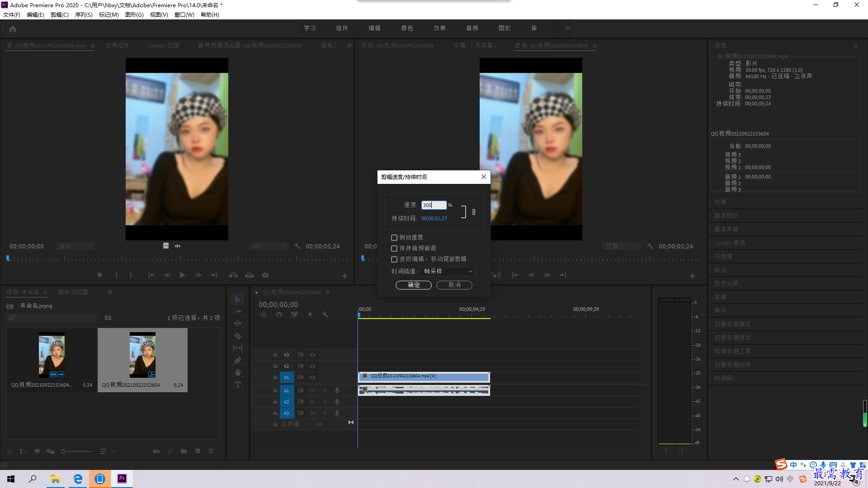The image size is (868, 488).
Task: Mark In point in source monitor
Action: pyautogui.click(x=116, y=275)
